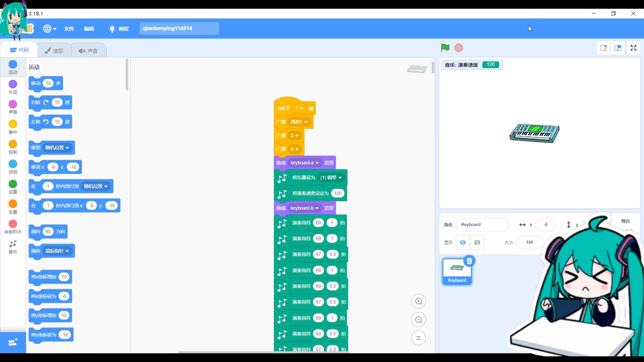Image resolution: width=644 pixels, height=362 pixels.
Task: Switch to the 代码 (Code) tab
Action: coord(19,50)
